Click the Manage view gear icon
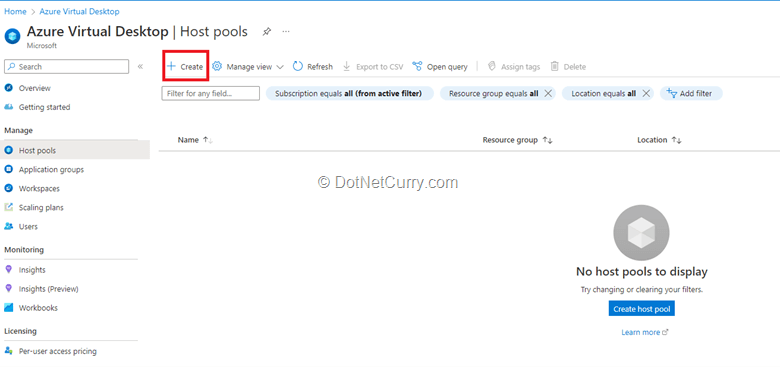 (x=217, y=66)
